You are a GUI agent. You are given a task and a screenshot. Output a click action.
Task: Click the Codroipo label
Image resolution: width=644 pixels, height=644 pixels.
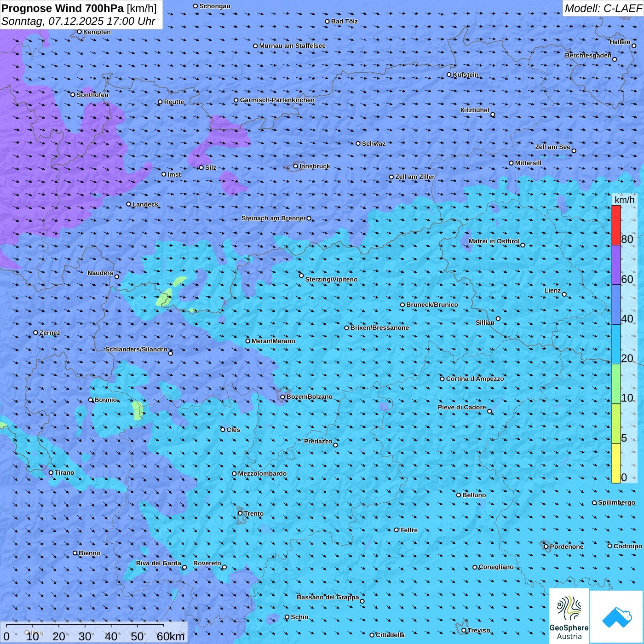coord(628,546)
